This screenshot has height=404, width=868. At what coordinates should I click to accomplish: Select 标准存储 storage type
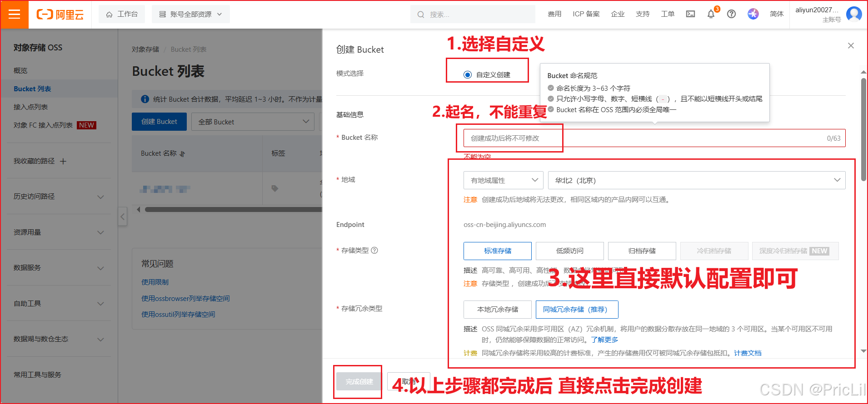click(498, 251)
